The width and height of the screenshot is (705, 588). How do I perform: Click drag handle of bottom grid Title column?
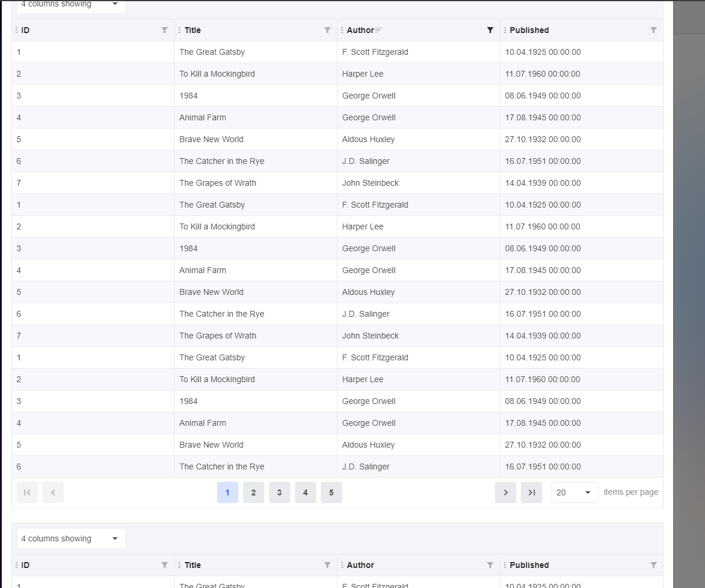coord(179,565)
